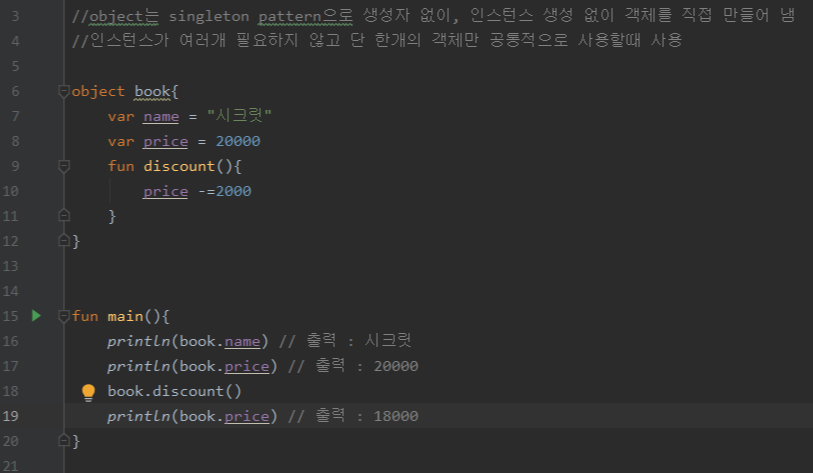
Task: Click "price" in the line 10 subtraction statement
Action: (x=165, y=191)
